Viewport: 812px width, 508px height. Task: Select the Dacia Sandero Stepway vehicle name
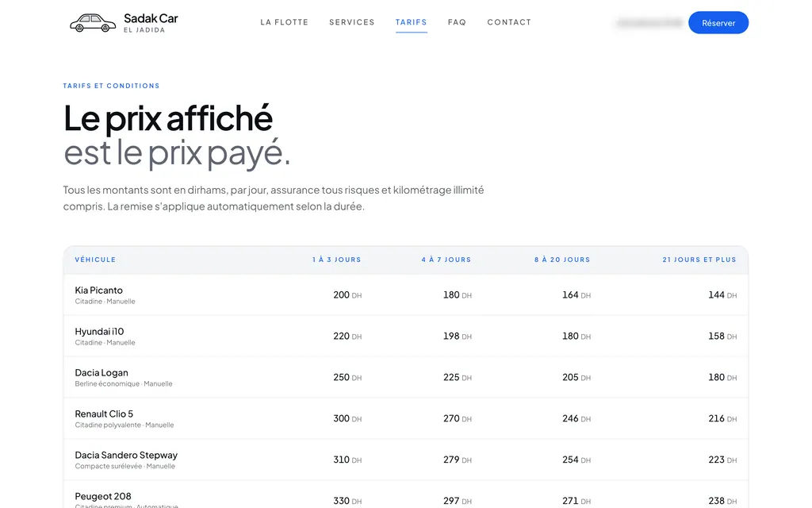(x=126, y=455)
